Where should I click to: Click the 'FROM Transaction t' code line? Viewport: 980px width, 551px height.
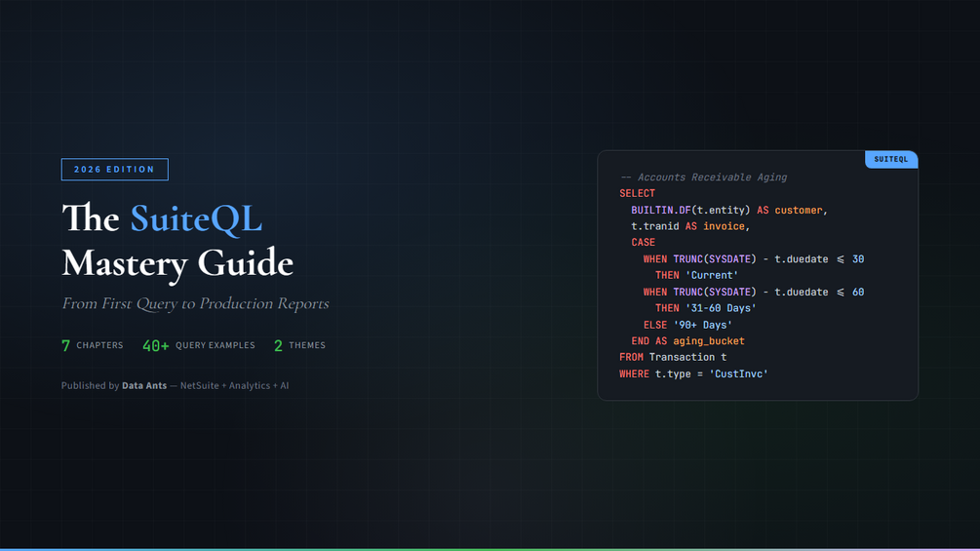(673, 357)
